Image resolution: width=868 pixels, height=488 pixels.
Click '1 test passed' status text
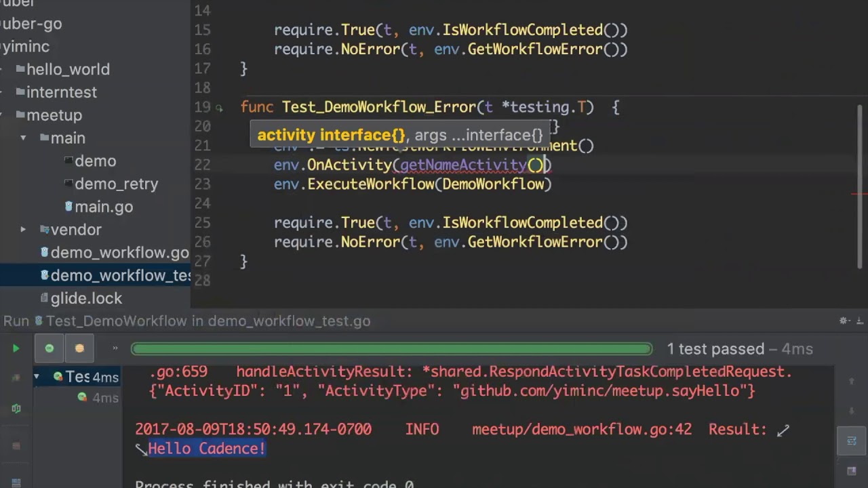[x=715, y=349]
